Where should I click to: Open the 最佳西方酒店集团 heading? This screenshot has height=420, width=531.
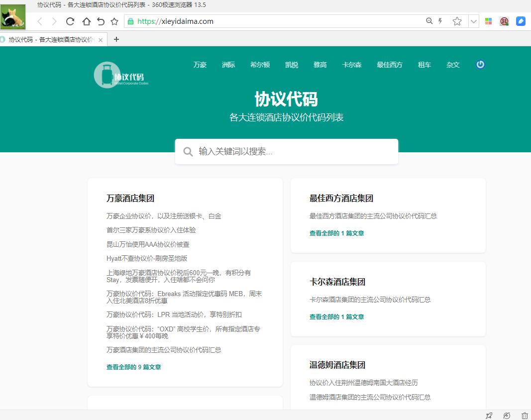point(341,198)
